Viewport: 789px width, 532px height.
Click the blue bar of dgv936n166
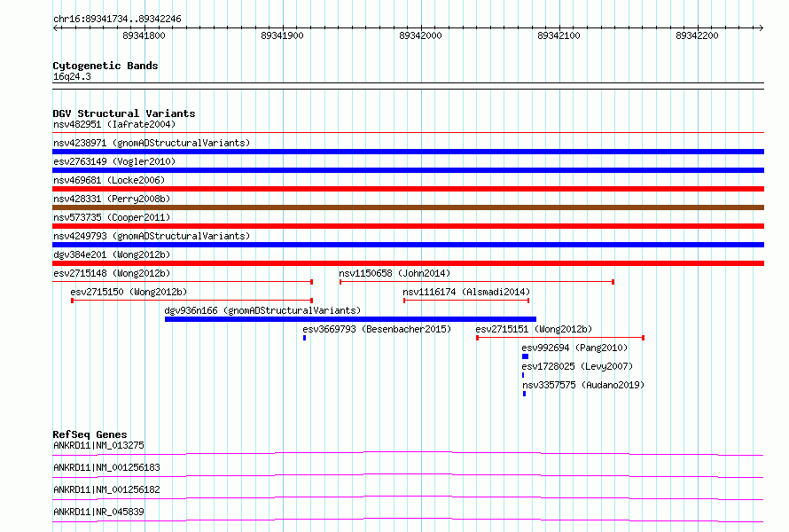coord(351,319)
